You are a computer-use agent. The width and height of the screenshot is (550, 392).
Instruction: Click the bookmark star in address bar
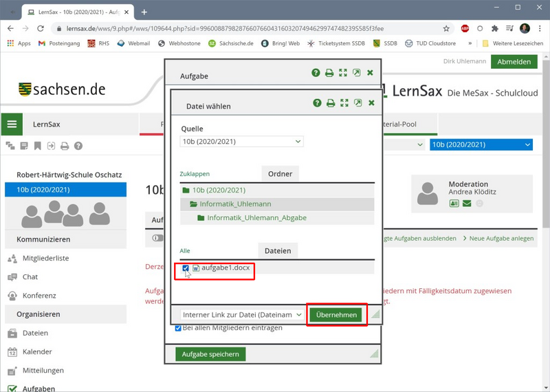[446, 29]
